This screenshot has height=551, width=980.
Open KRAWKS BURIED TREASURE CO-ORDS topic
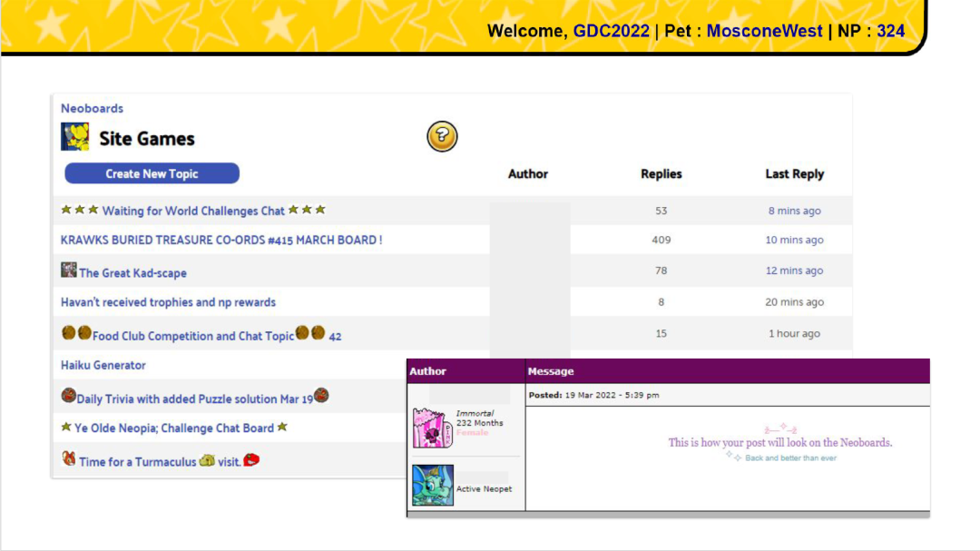pyautogui.click(x=221, y=241)
